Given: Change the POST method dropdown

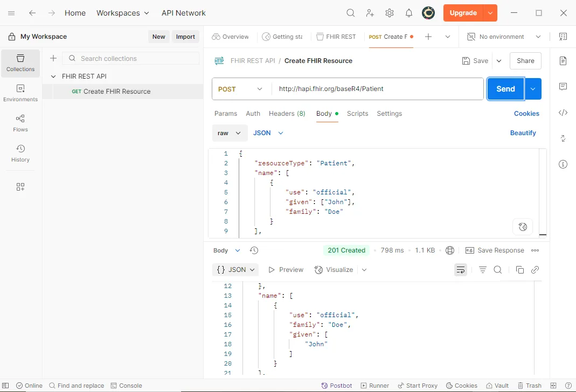Looking at the screenshot, I should point(241,89).
